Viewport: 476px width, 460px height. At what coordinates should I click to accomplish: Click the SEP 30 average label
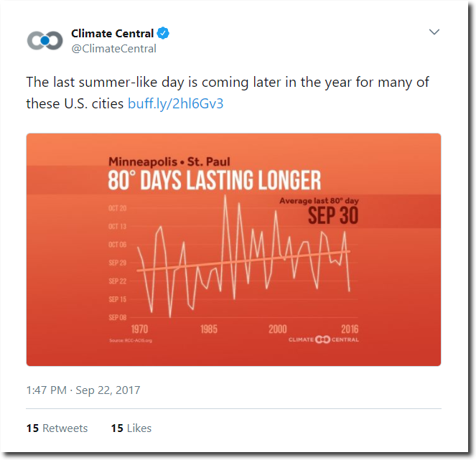coord(333,216)
